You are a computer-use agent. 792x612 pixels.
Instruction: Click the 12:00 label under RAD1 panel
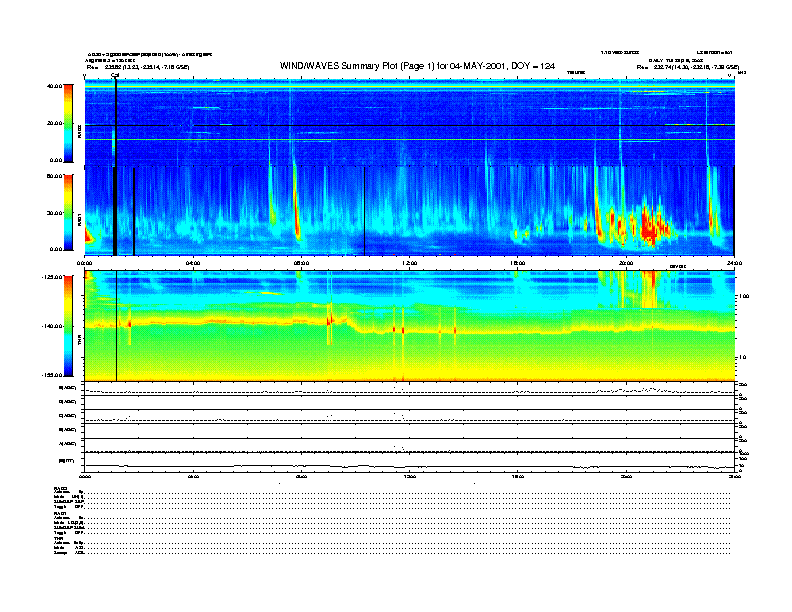pyautogui.click(x=409, y=263)
